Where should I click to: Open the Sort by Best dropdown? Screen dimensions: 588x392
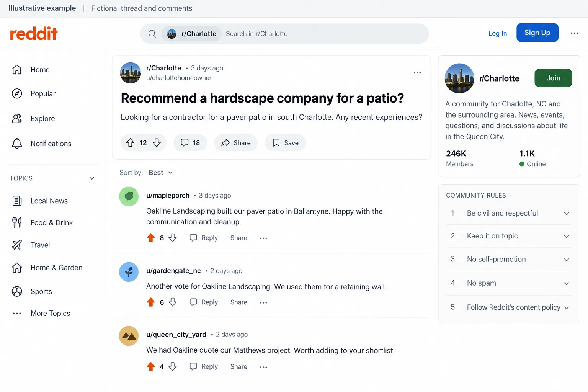160,173
